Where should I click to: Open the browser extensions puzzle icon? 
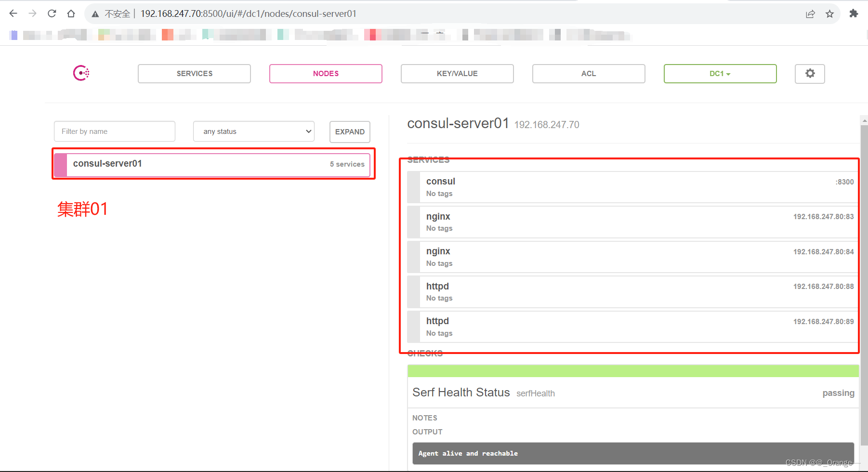(x=853, y=13)
